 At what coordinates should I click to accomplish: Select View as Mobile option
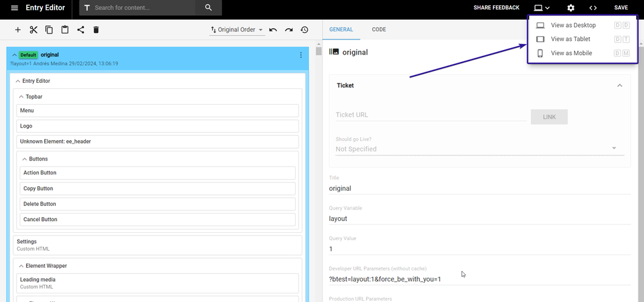click(571, 53)
